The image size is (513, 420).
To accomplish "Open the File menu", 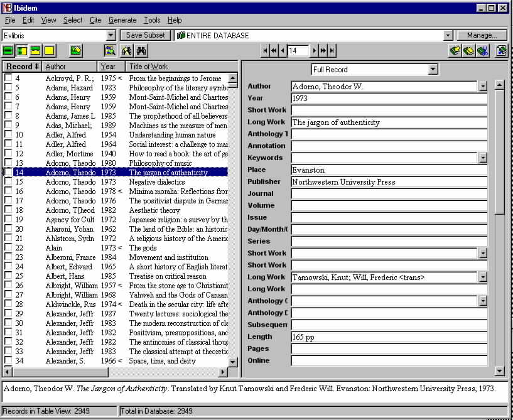I will [10, 20].
